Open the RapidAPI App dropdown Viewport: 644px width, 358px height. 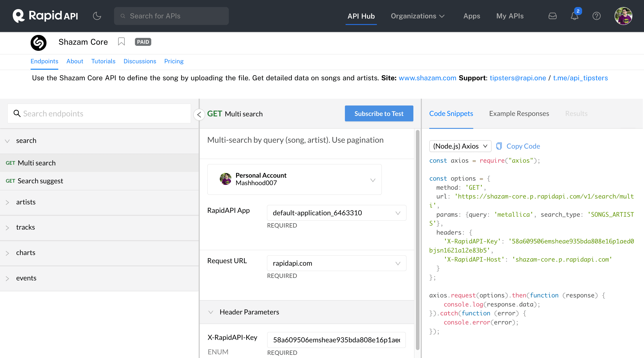pyautogui.click(x=337, y=213)
